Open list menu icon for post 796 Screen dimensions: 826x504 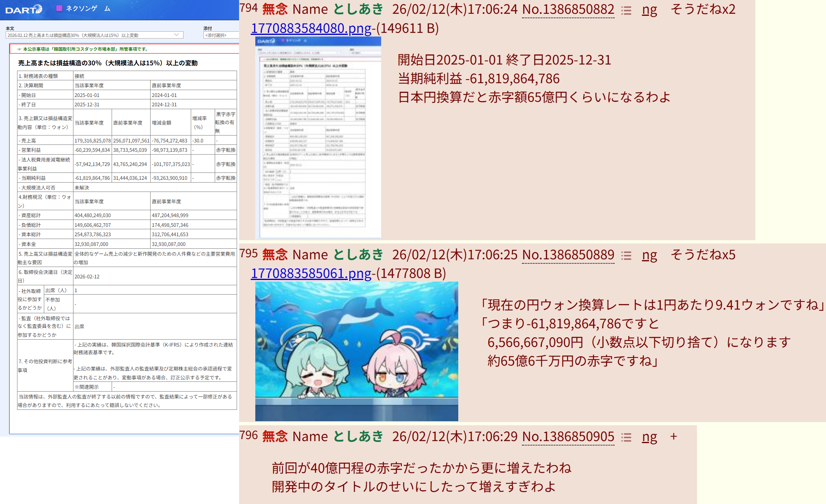point(626,437)
